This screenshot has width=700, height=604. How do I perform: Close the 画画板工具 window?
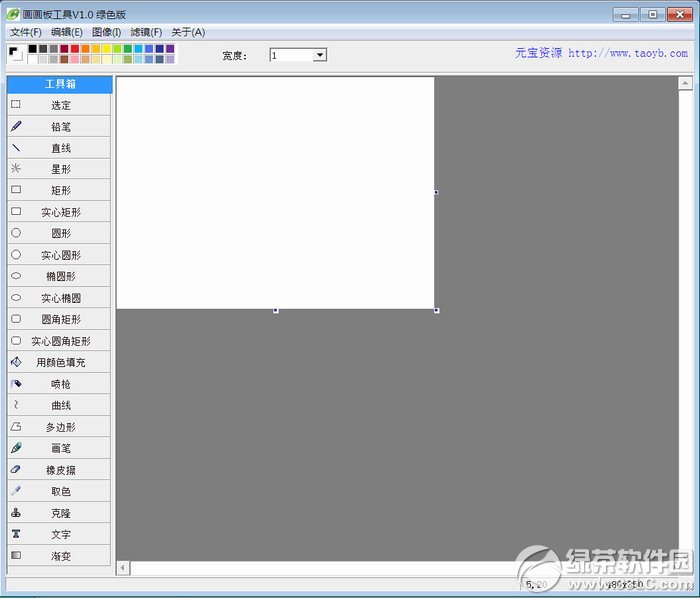click(679, 15)
